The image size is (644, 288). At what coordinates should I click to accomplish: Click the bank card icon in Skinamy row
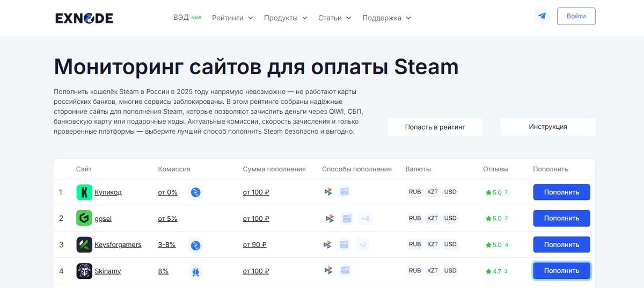tap(345, 270)
